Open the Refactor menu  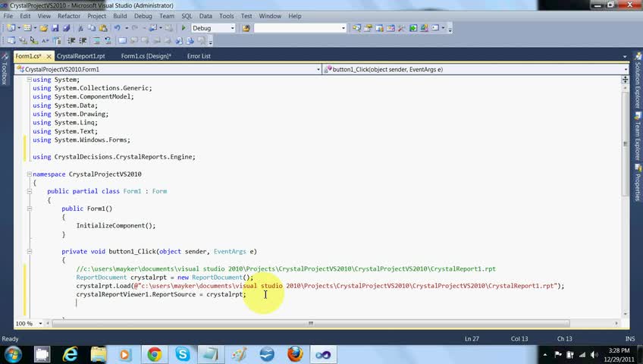69,16
